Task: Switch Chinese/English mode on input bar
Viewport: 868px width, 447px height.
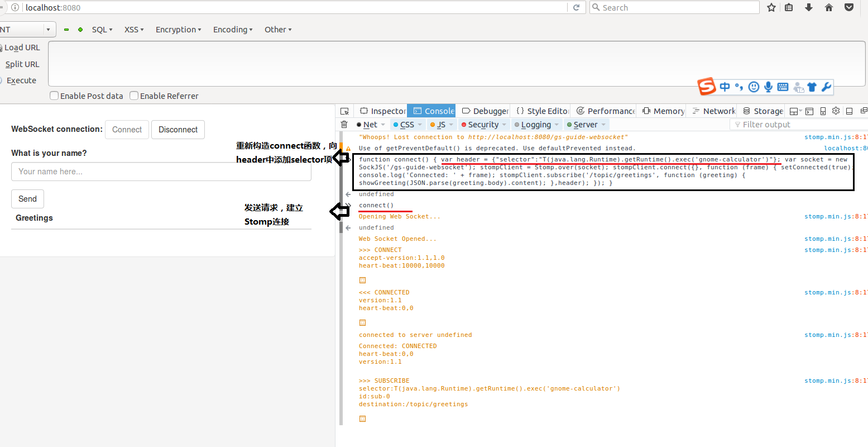Action: 725,87
